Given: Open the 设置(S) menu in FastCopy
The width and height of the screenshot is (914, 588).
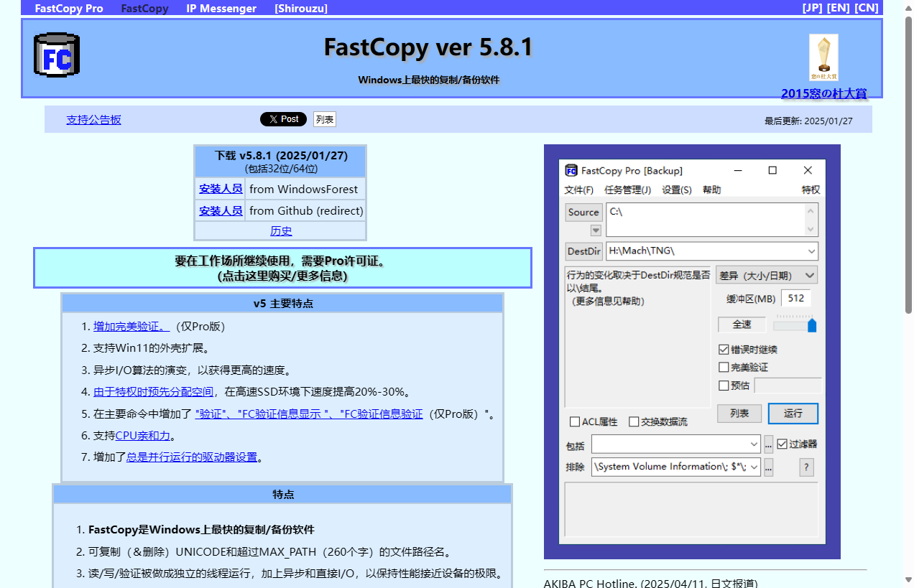Looking at the screenshot, I should (x=675, y=190).
